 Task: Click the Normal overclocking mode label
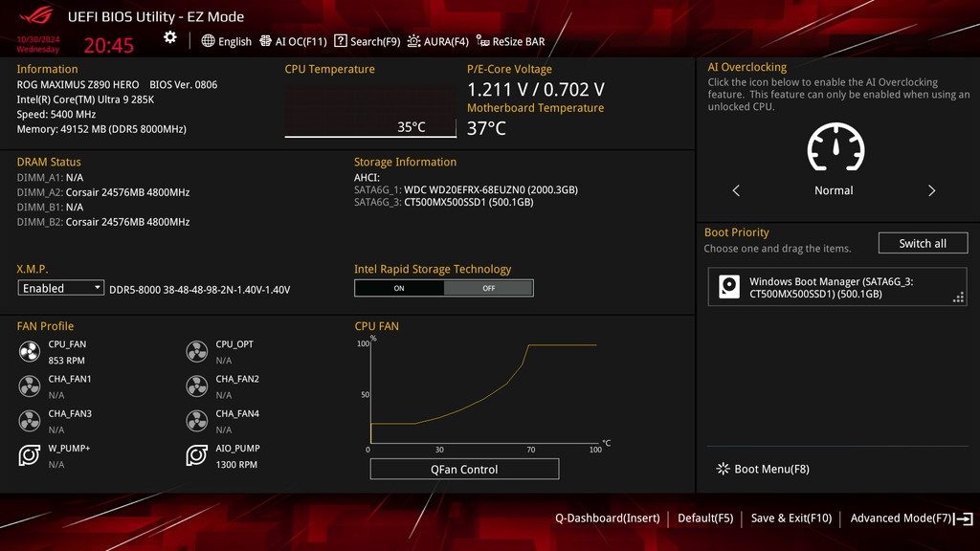[x=834, y=190]
